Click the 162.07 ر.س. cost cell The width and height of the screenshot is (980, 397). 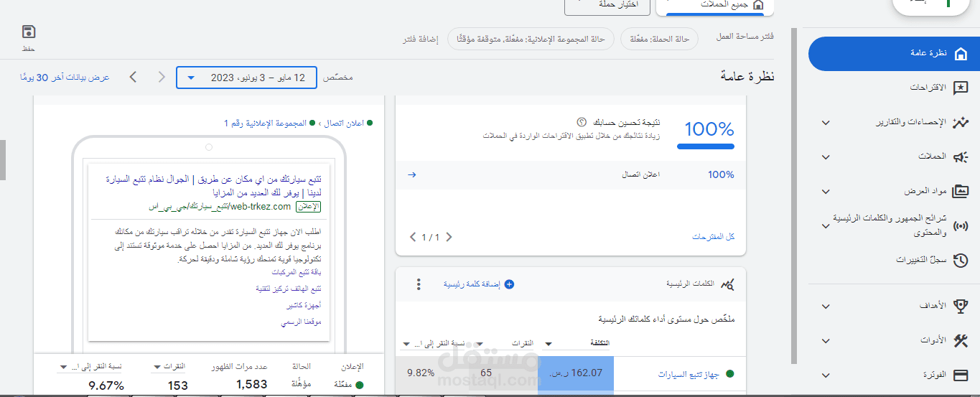[x=576, y=374]
